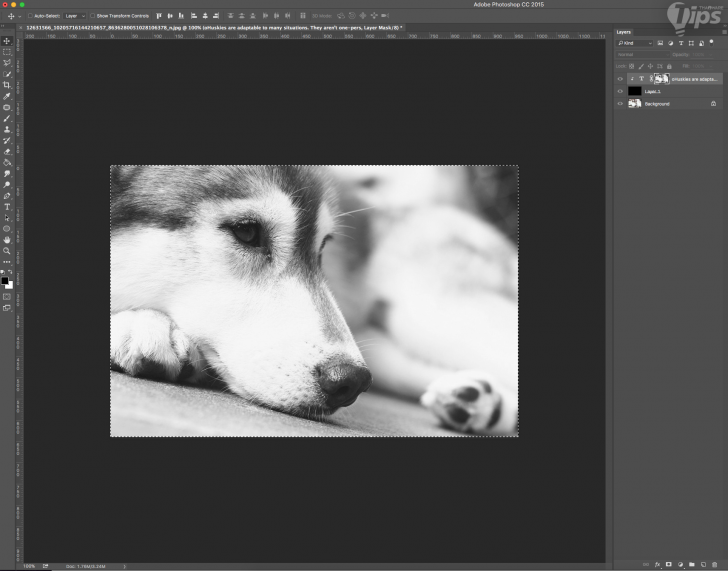Image resolution: width=728 pixels, height=571 pixels.
Task: Select the Pen tool
Action: click(x=6, y=196)
